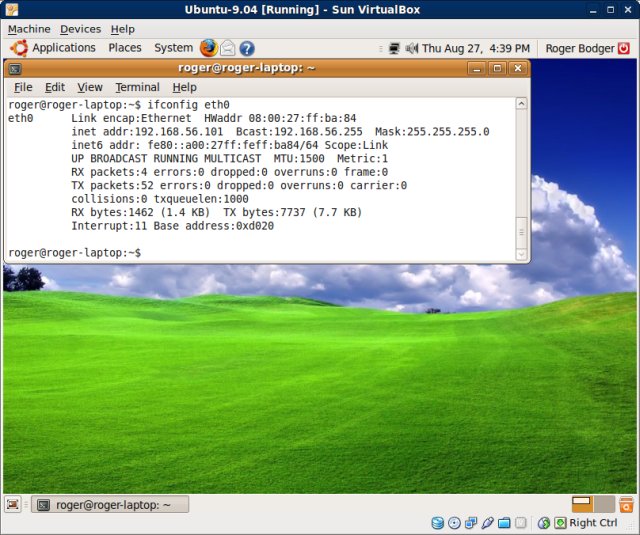Open the terminal window menu icon
The height and width of the screenshot is (535, 640).
tap(16, 69)
